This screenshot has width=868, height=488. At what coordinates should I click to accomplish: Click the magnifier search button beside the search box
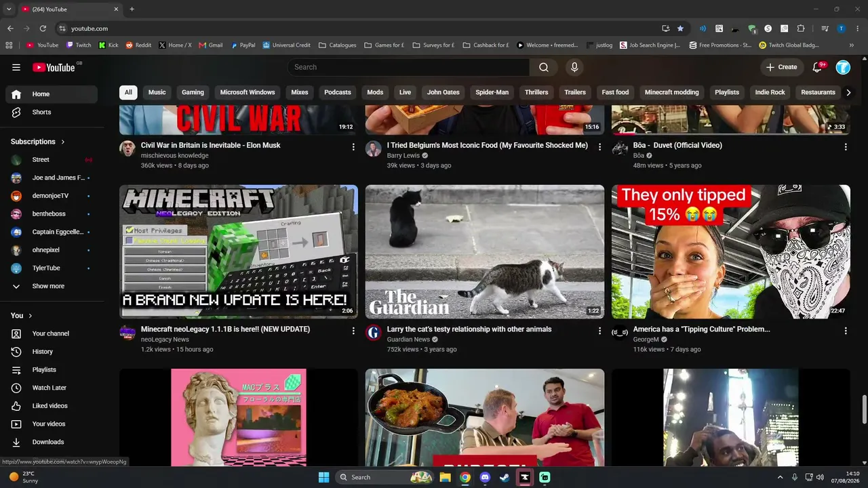click(544, 67)
